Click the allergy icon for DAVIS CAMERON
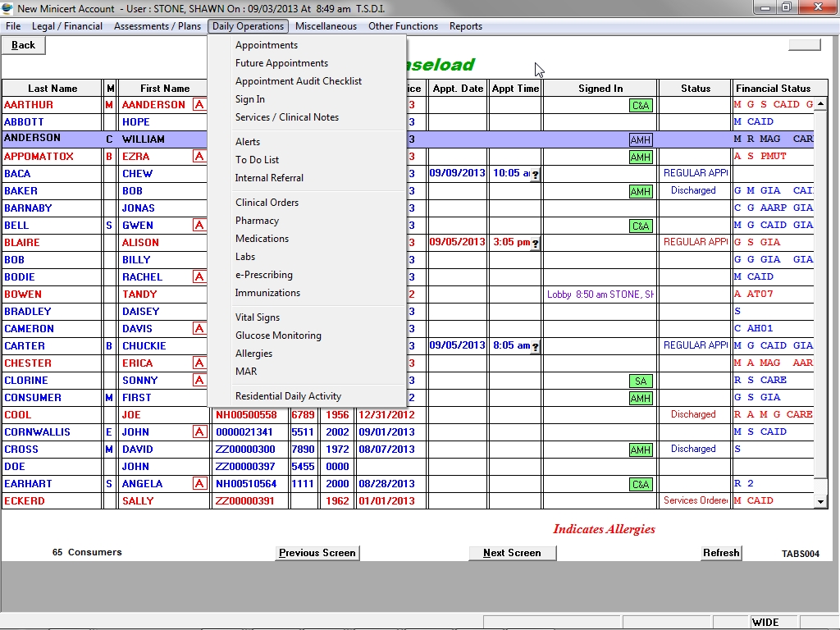 coord(199,328)
